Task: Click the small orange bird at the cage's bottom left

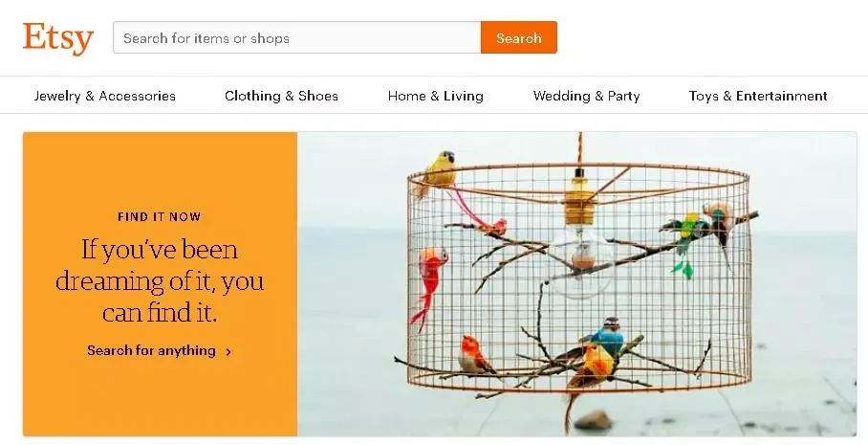Action: (475, 356)
